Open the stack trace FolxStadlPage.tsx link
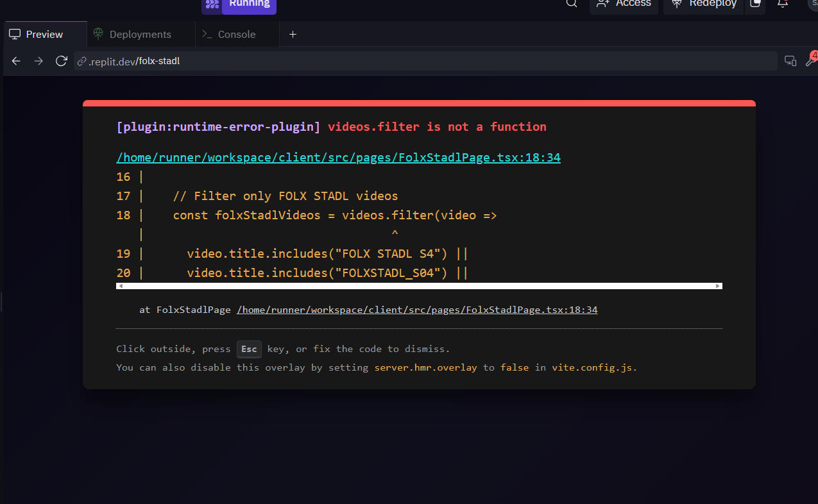 [x=417, y=310]
